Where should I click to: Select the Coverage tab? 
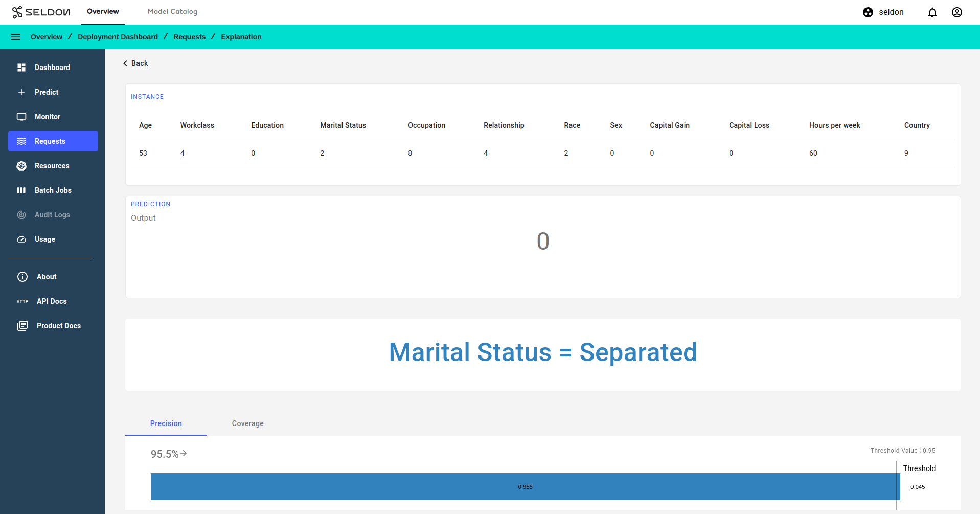[x=248, y=423]
